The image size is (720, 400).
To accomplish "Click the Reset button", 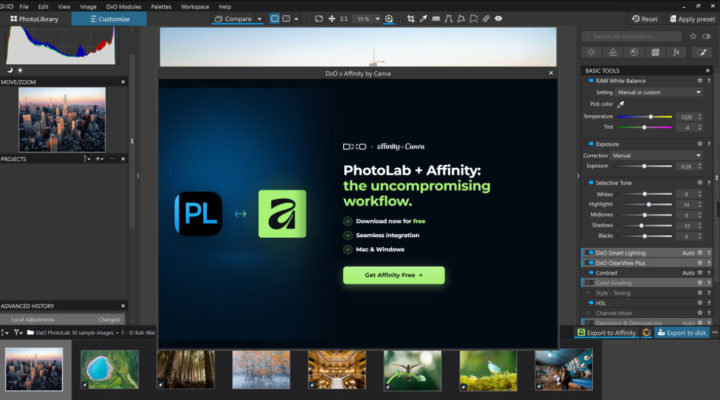I will (x=644, y=19).
